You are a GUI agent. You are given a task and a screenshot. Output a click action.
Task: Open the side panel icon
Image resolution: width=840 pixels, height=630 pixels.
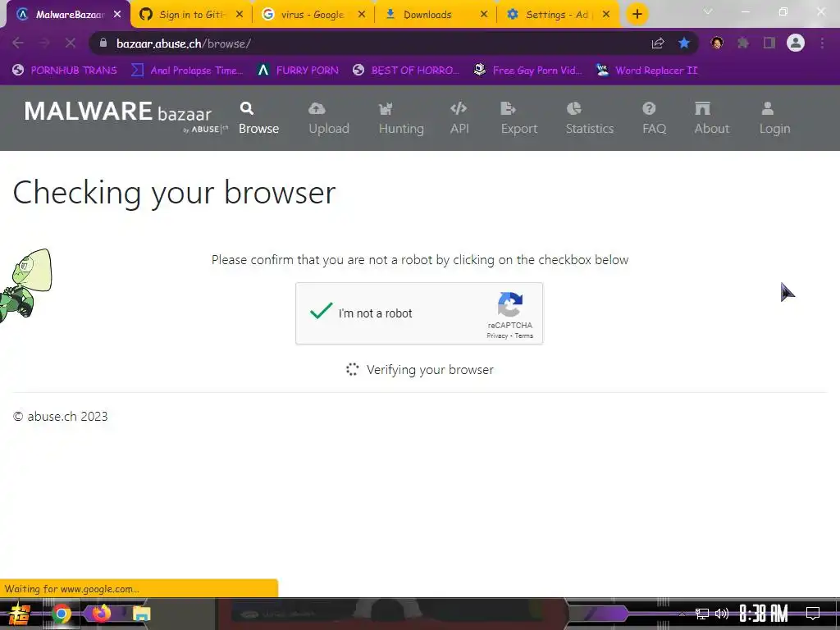tap(769, 43)
